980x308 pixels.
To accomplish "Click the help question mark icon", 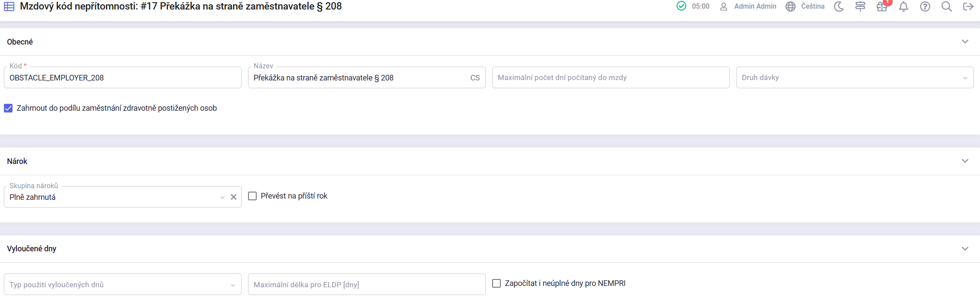I will [925, 6].
